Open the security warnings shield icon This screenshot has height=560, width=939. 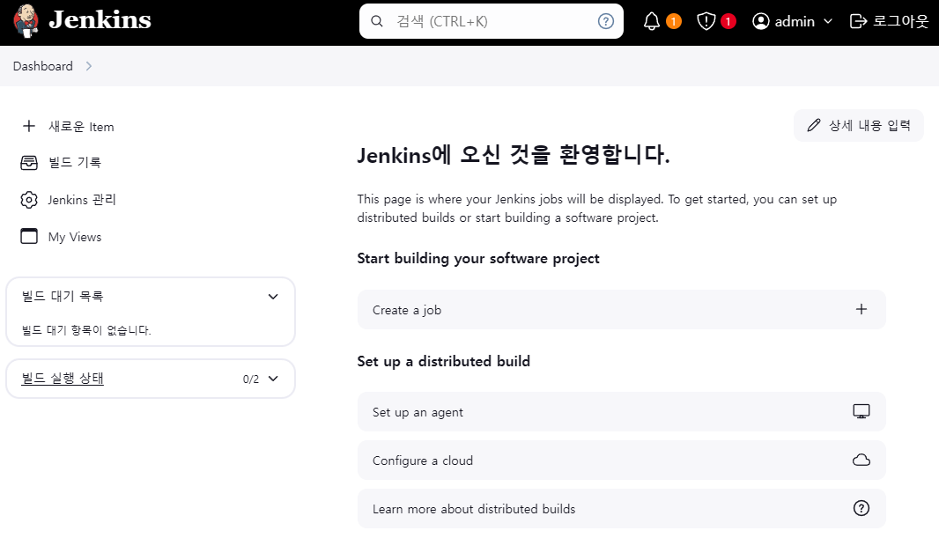click(706, 21)
